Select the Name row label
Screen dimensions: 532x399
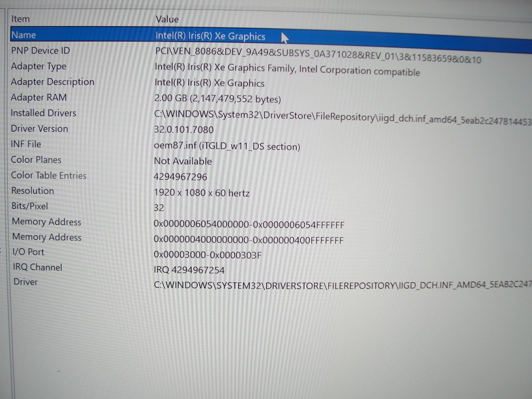point(24,35)
